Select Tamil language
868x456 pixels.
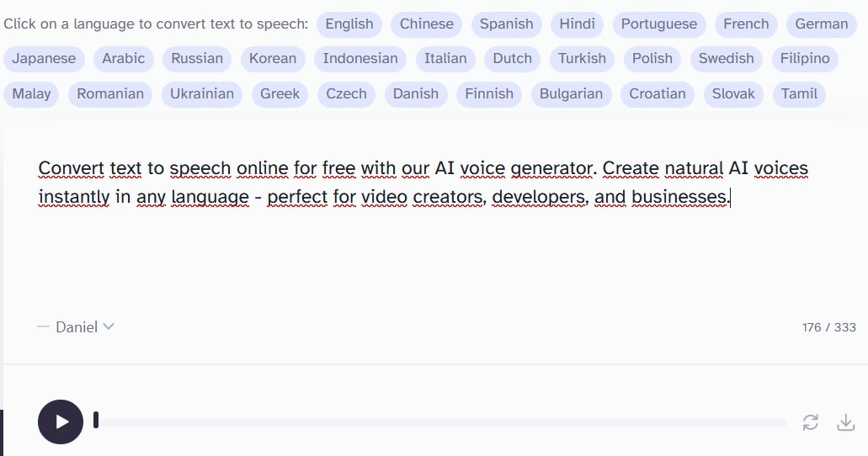point(799,94)
